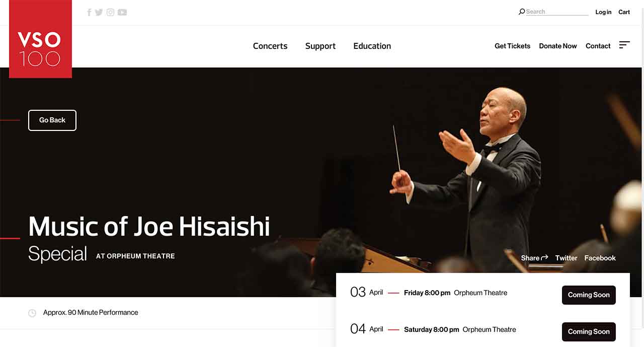Open the hamburger menu icon
Viewport: 644px width, 347px height.
click(624, 45)
